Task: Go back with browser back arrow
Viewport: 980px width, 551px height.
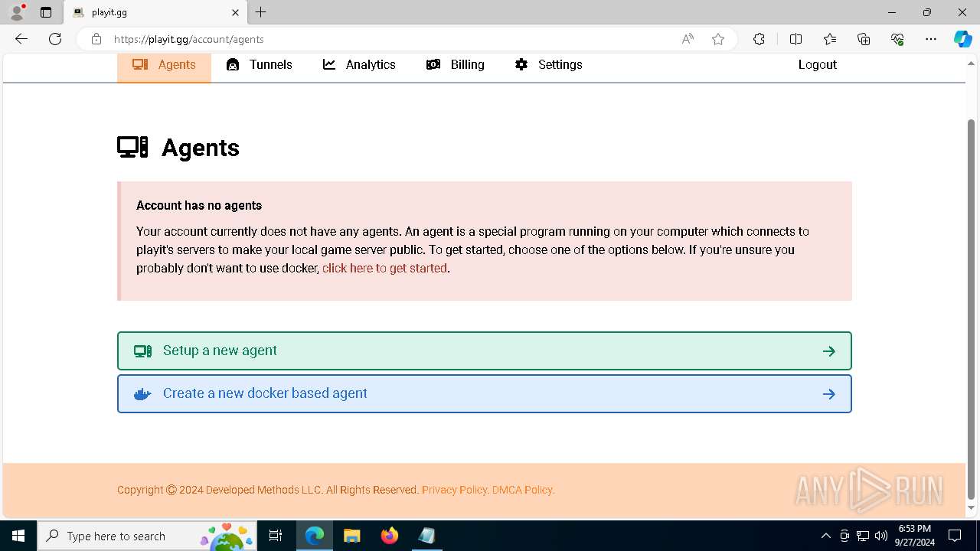Action: coord(21,39)
